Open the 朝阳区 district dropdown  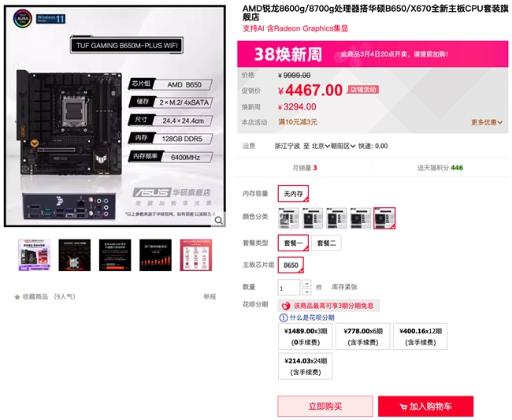tap(343, 146)
